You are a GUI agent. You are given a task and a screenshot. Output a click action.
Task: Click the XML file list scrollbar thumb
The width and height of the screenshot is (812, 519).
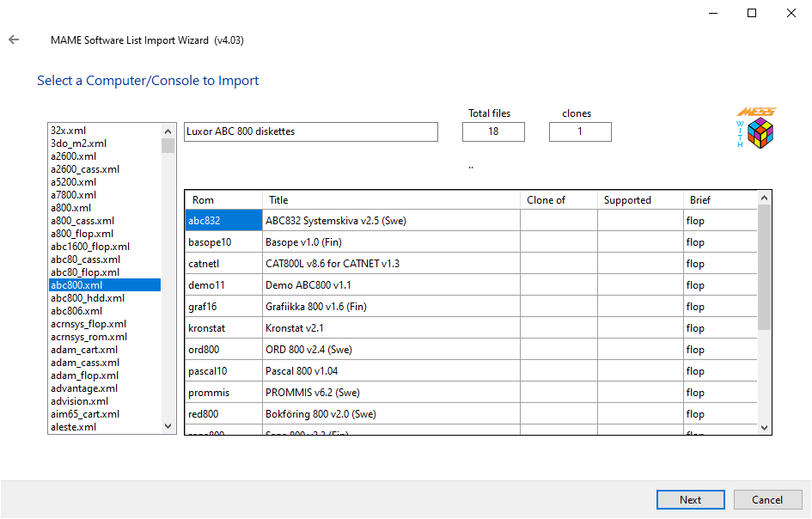168,145
